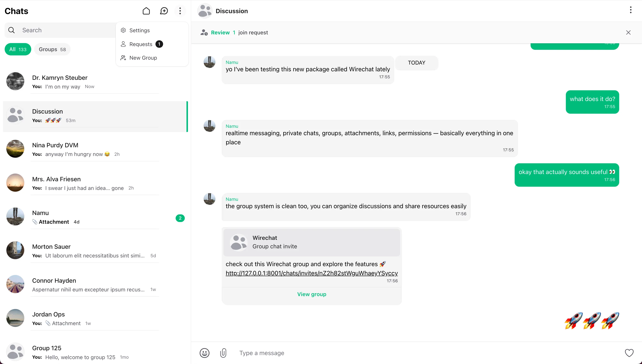Switch to the Groups 58 tab
Viewport: 642px width, 364px height.
(x=52, y=49)
